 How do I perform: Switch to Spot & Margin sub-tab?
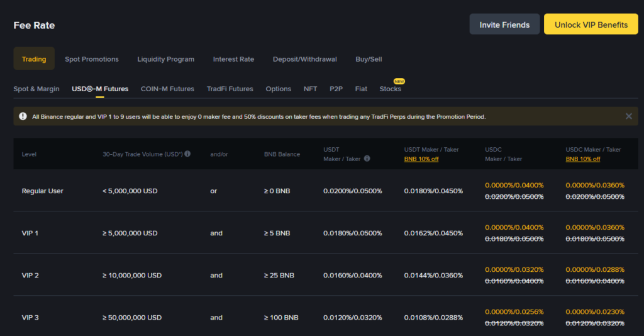pyautogui.click(x=36, y=89)
